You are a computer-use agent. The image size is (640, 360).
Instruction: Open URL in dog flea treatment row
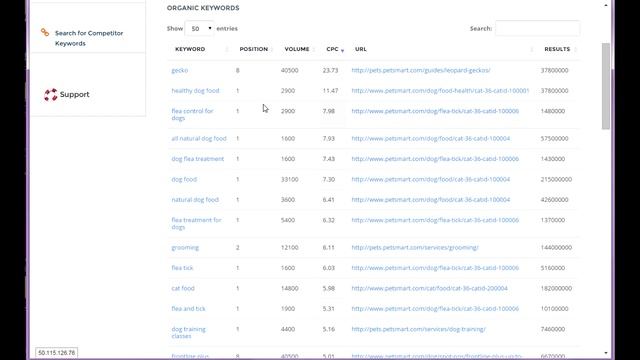[x=435, y=159]
